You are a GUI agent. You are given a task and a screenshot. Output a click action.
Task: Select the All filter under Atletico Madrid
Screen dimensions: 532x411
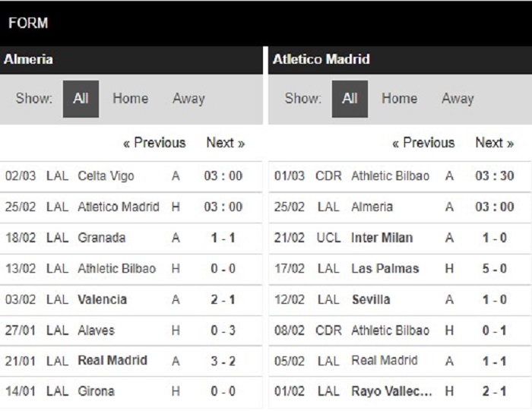pos(350,99)
